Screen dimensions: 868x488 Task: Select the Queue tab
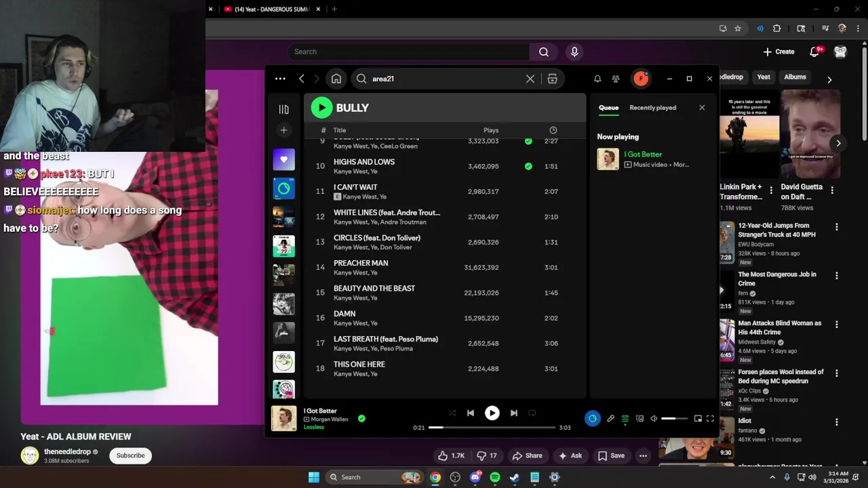pos(608,108)
